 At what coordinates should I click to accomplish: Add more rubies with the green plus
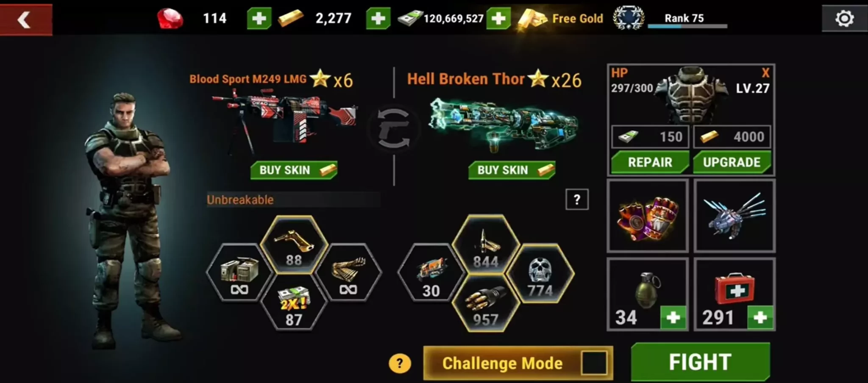coord(259,19)
